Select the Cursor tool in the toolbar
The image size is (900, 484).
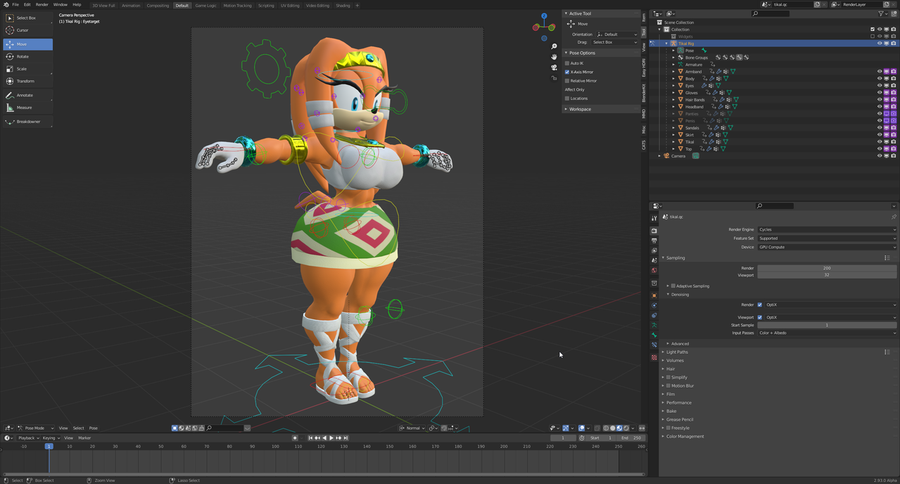pos(28,30)
